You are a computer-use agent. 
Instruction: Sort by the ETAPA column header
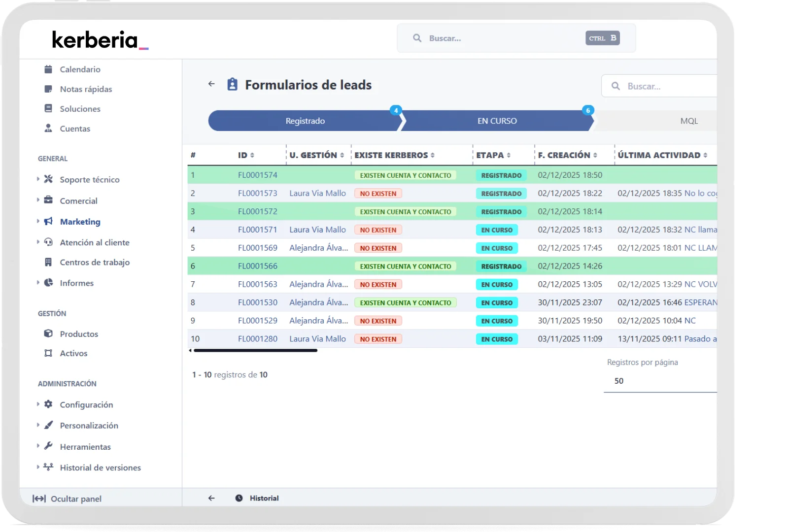[x=493, y=155]
